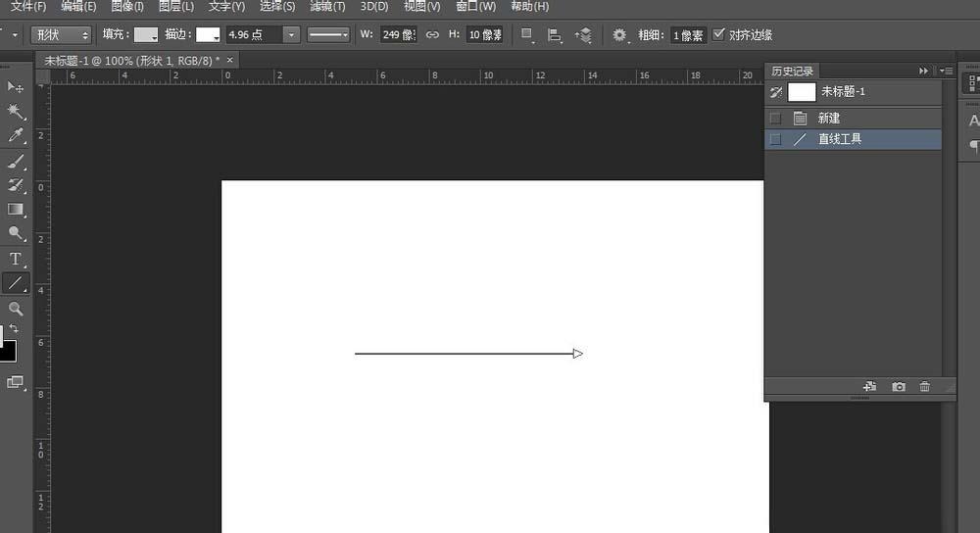
Task: Switch to the 未标题-1 document tab
Action: (x=131, y=61)
